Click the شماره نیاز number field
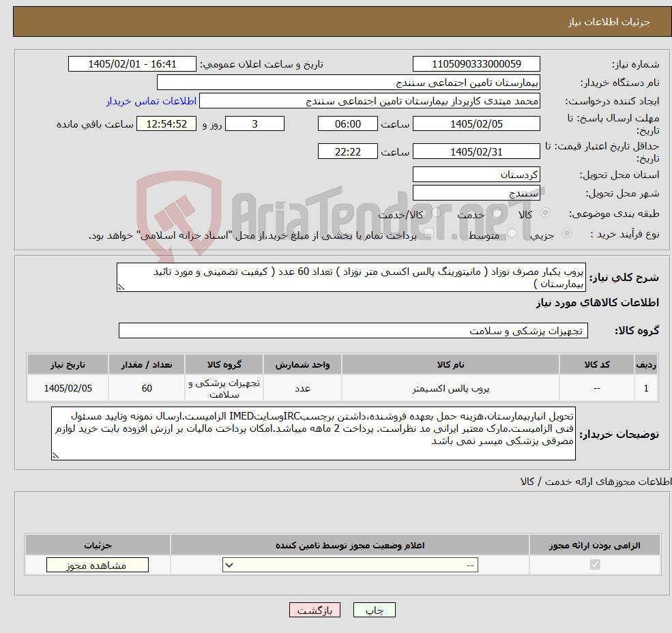The width and height of the screenshot is (672, 633). point(476,64)
